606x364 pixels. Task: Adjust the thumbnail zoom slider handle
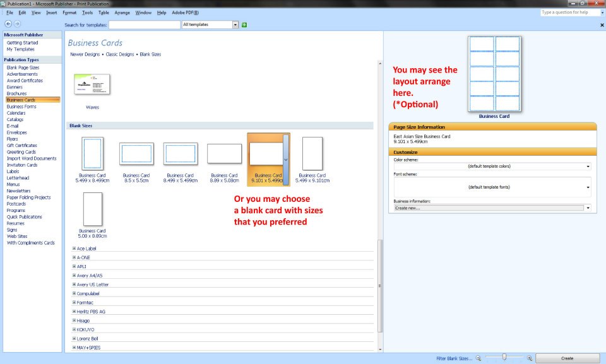(504, 357)
